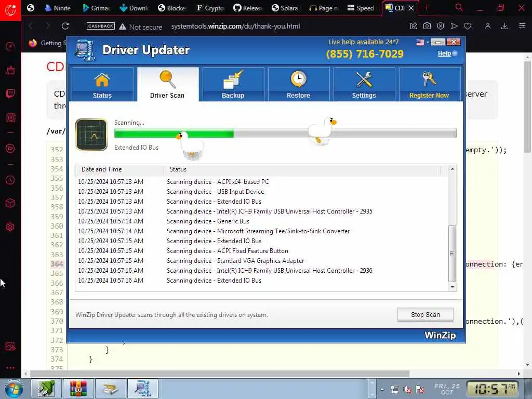The image size is (532, 399).
Task: Select row Scanning device - ACPI x64-based PC
Action: (261, 182)
